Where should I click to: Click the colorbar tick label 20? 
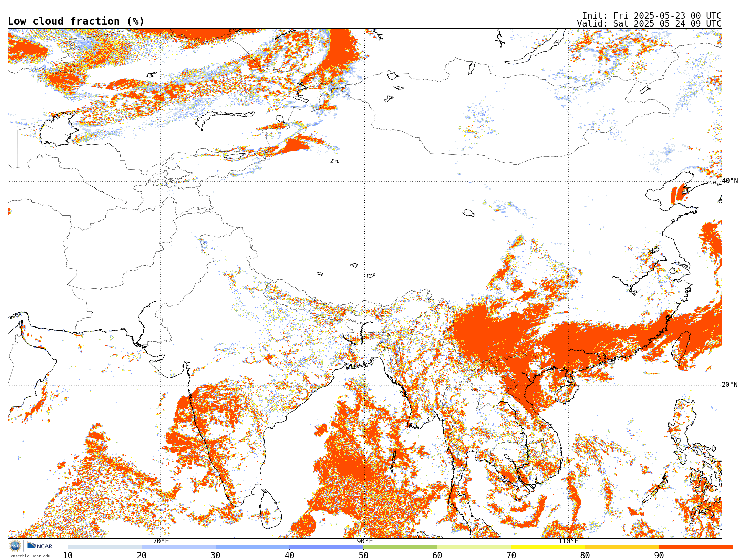pos(142,556)
